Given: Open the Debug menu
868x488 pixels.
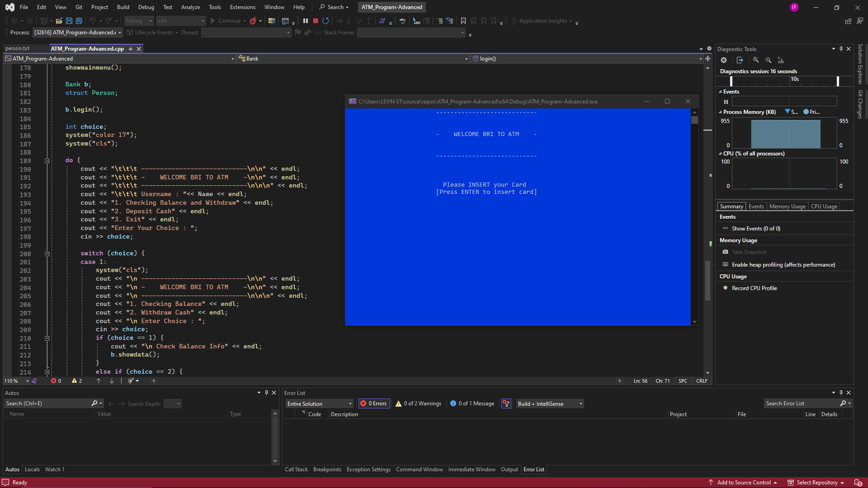Looking at the screenshot, I should pyautogui.click(x=146, y=7).
